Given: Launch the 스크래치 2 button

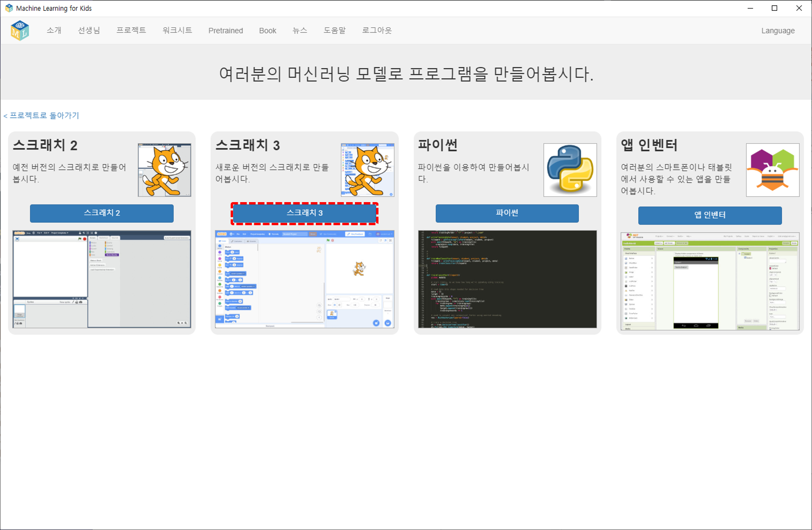Looking at the screenshot, I should (102, 213).
